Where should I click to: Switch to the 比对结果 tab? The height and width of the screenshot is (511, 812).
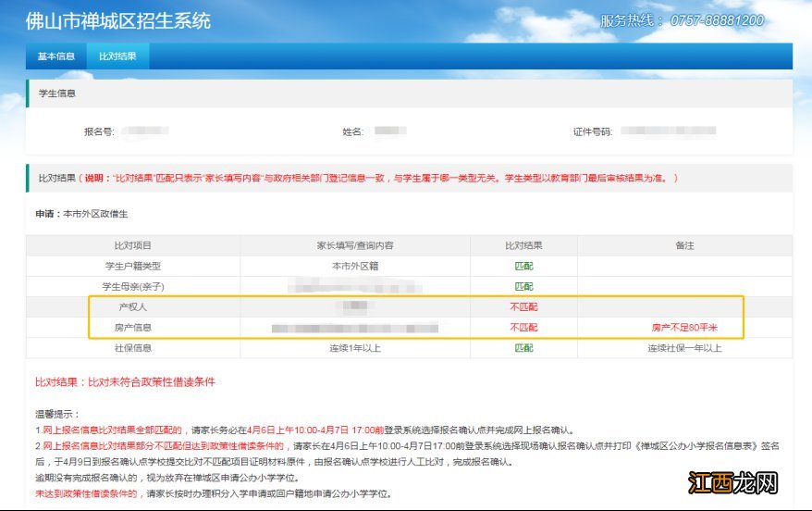(x=117, y=56)
